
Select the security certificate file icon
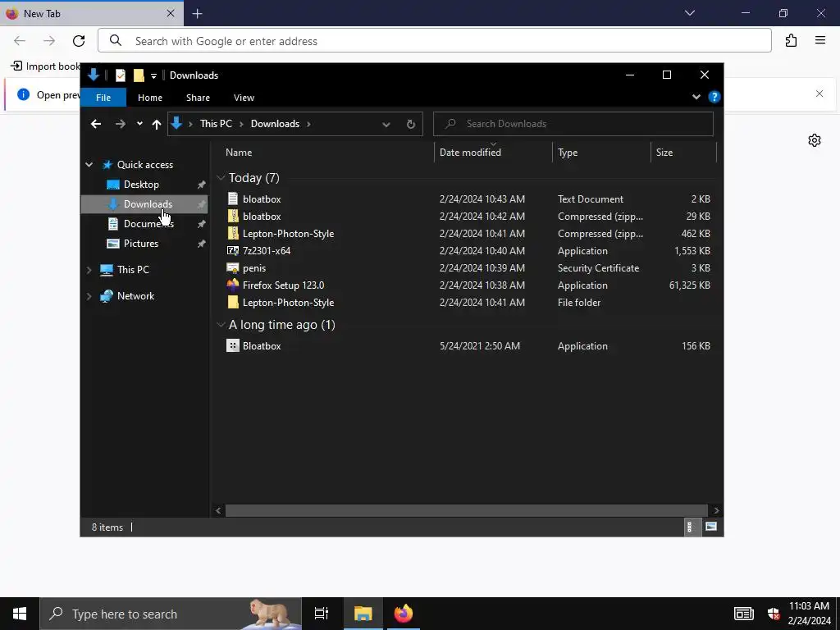pyautogui.click(x=232, y=268)
